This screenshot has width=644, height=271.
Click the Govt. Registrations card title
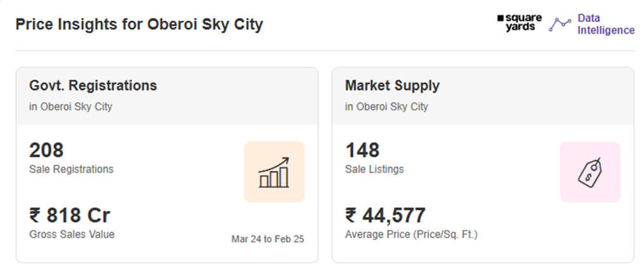point(93,86)
